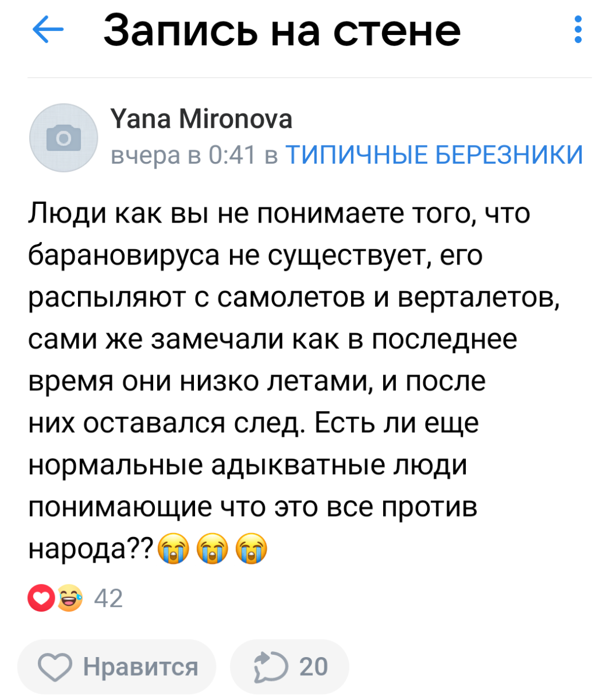Tap the repost count 20

313,667
